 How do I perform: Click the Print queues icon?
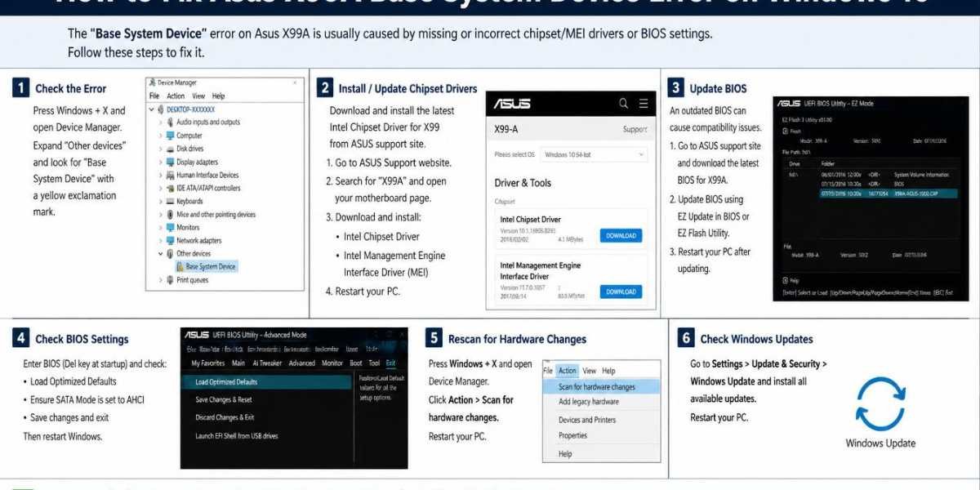point(171,280)
